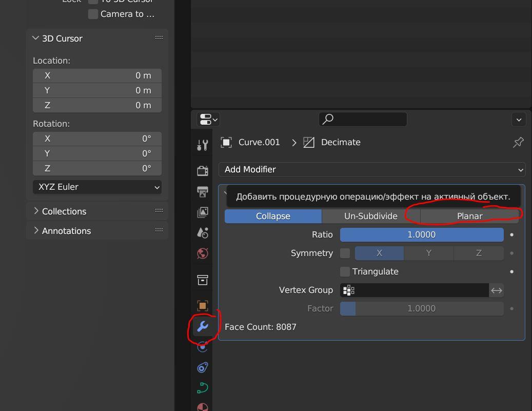Viewport: 532px width, 411px height.
Task: Open the Collection properties tab
Action: (x=203, y=280)
